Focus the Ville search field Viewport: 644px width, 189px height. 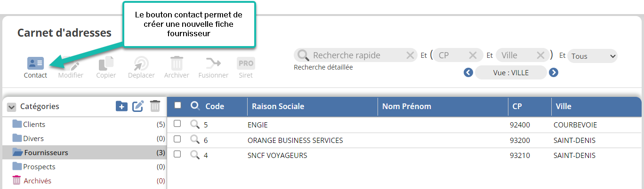click(516, 55)
